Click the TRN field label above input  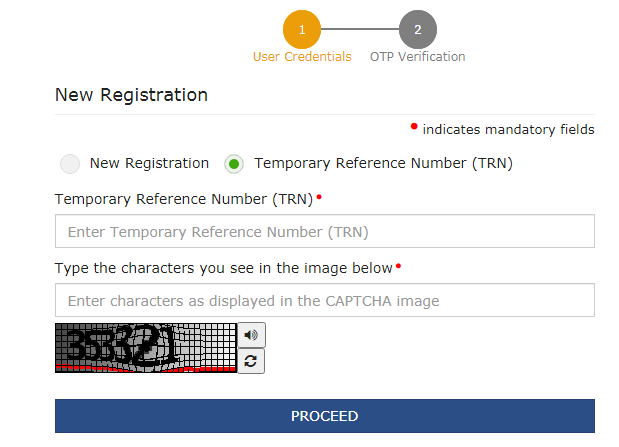pos(184,199)
